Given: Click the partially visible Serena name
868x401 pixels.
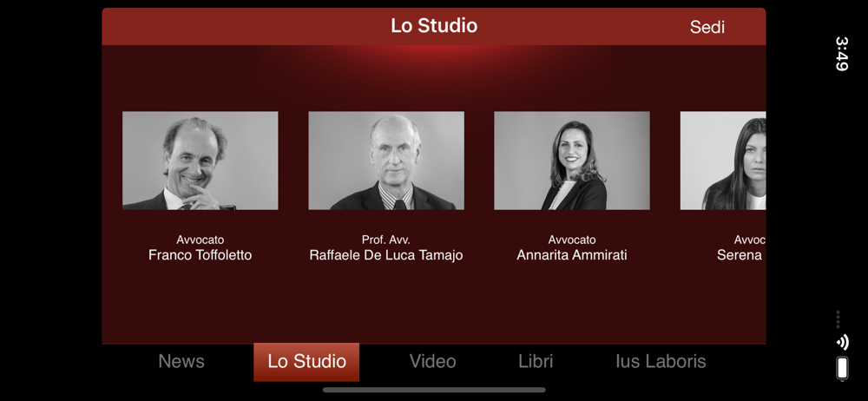Looking at the screenshot, I should 741,255.
